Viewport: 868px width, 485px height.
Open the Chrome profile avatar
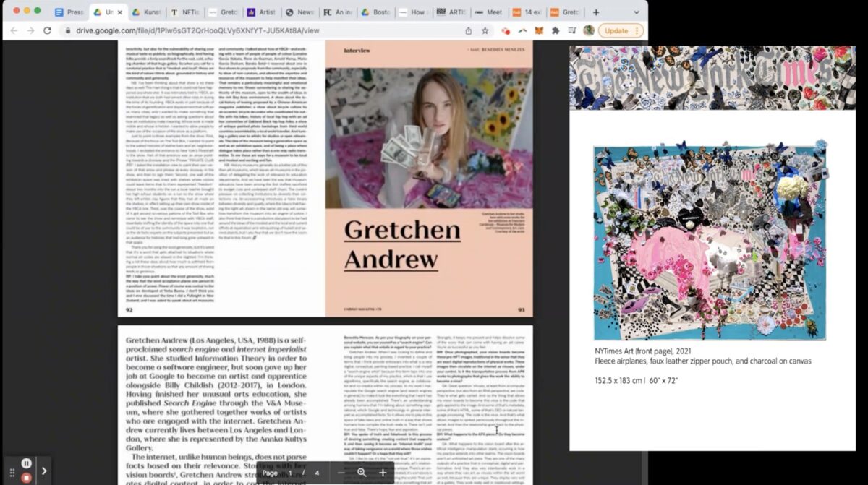click(x=589, y=30)
